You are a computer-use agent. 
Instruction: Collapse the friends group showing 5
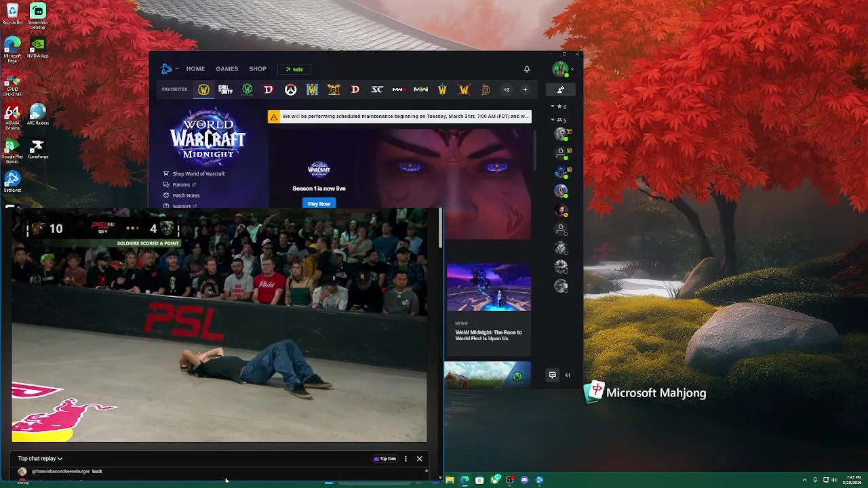[558, 120]
